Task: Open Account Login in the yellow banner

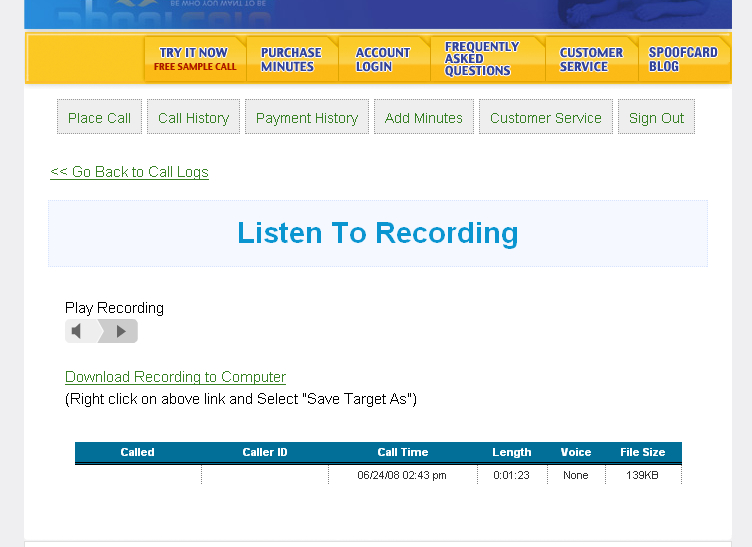Action: tap(383, 59)
